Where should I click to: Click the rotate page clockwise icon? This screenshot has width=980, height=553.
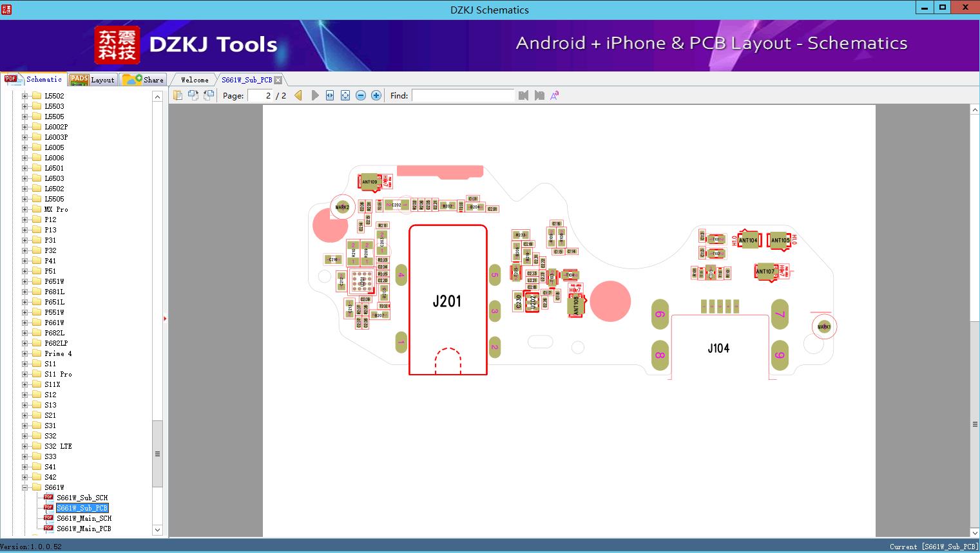pos(209,95)
